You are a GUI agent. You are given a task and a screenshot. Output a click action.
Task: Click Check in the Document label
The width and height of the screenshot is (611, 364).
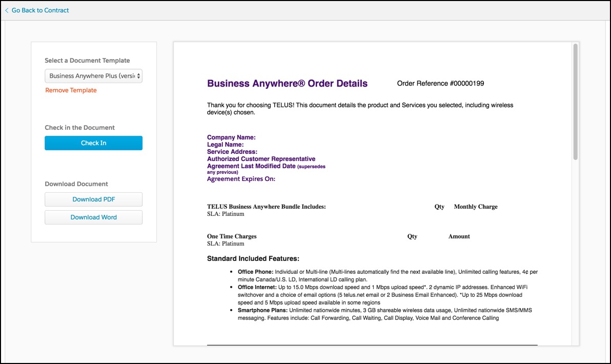click(79, 128)
